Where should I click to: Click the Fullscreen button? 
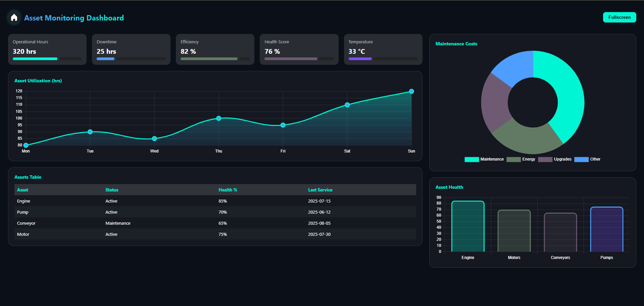tap(619, 17)
